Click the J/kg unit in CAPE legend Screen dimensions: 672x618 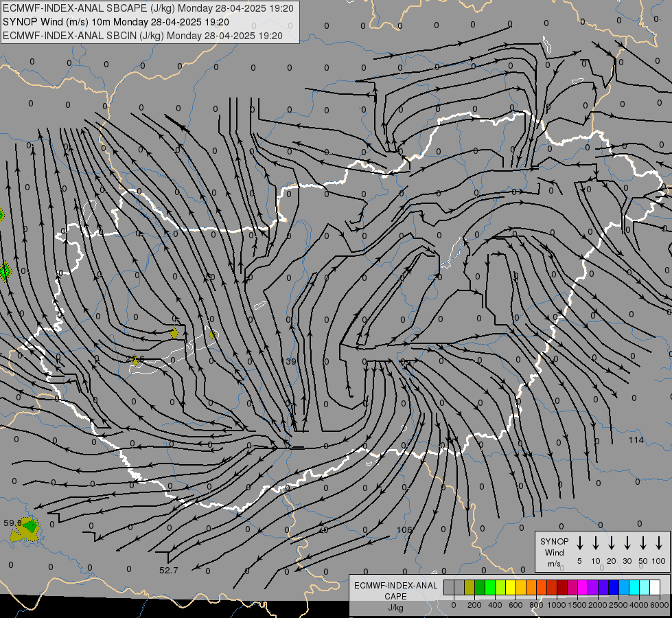(395, 608)
